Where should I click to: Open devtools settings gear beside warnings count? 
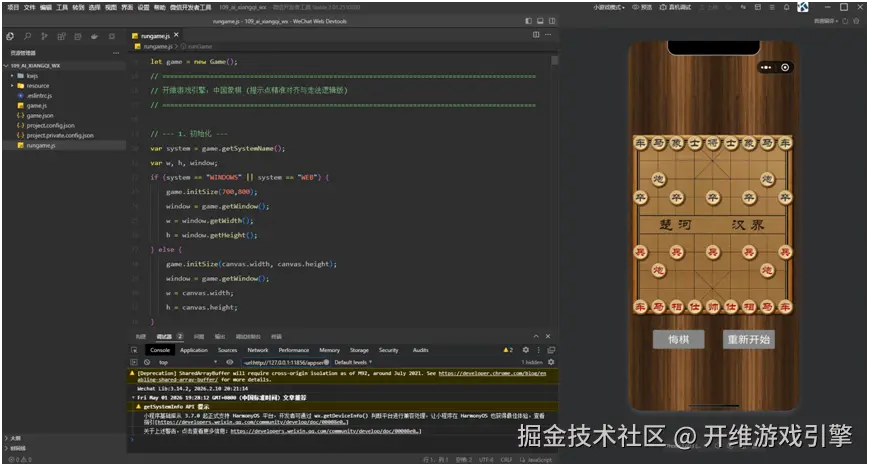pyautogui.click(x=525, y=350)
